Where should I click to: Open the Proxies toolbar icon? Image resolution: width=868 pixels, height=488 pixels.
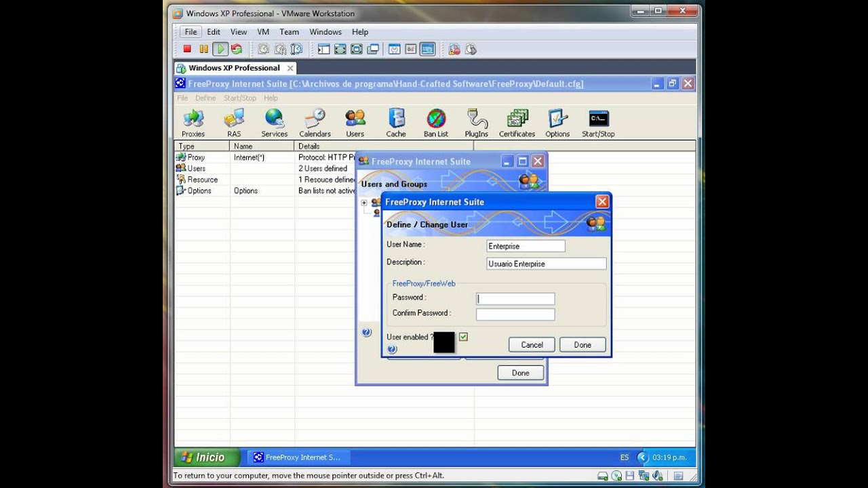click(x=193, y=123)
